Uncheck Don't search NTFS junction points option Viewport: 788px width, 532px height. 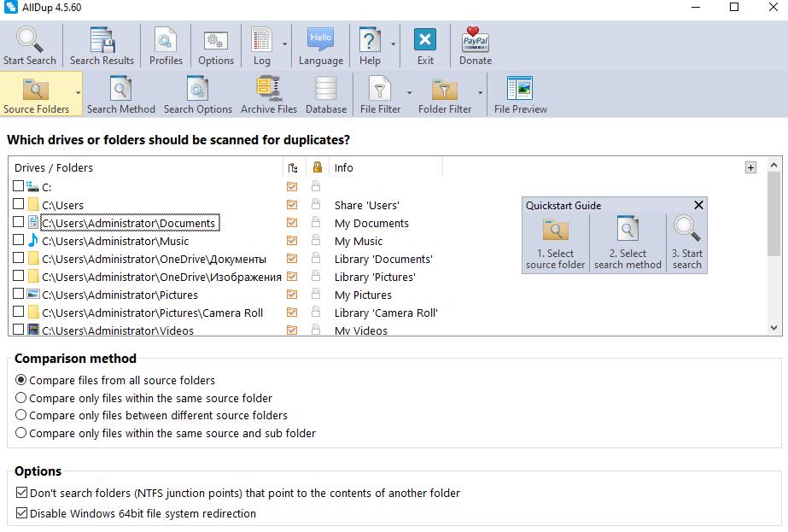21,492
